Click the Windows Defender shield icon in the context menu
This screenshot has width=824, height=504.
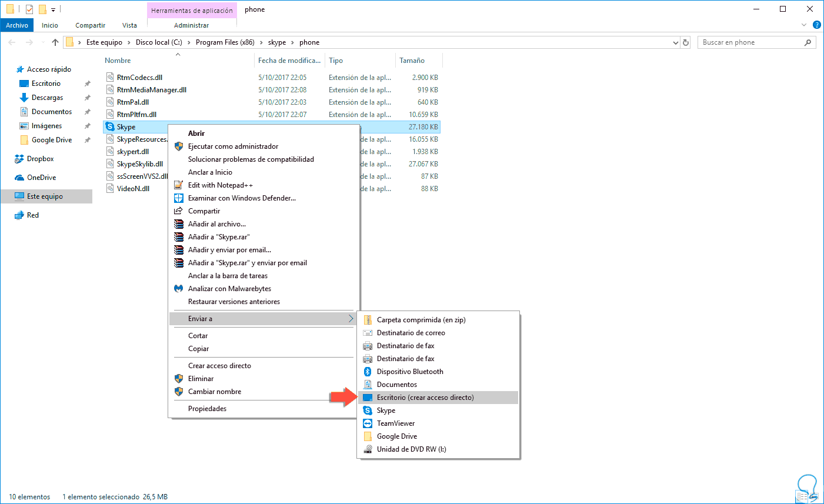pyautogui.click(x=179, y=198)
